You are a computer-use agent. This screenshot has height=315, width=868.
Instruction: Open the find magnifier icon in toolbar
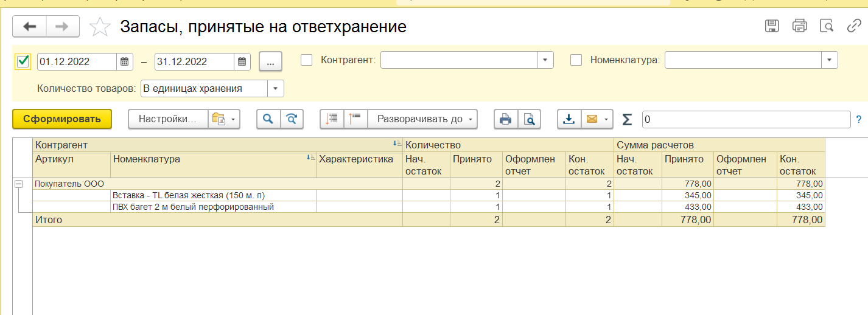pyautogui.click(x=268, y=119)
